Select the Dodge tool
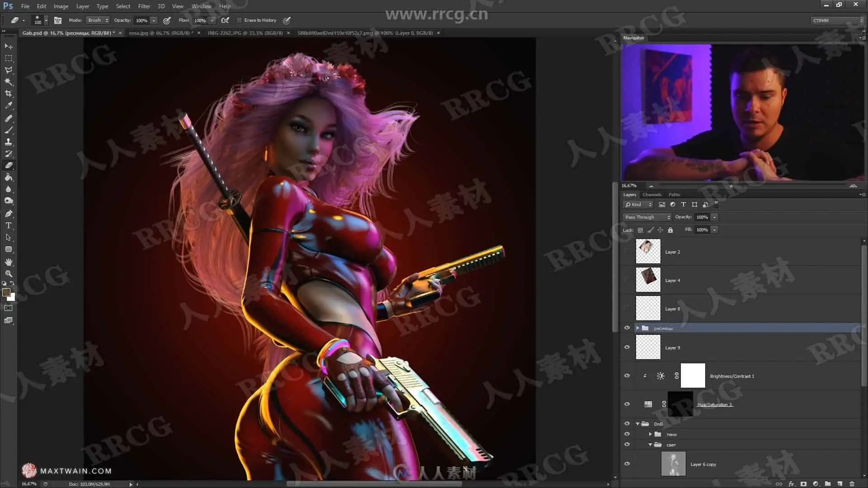 click(9, 201)
